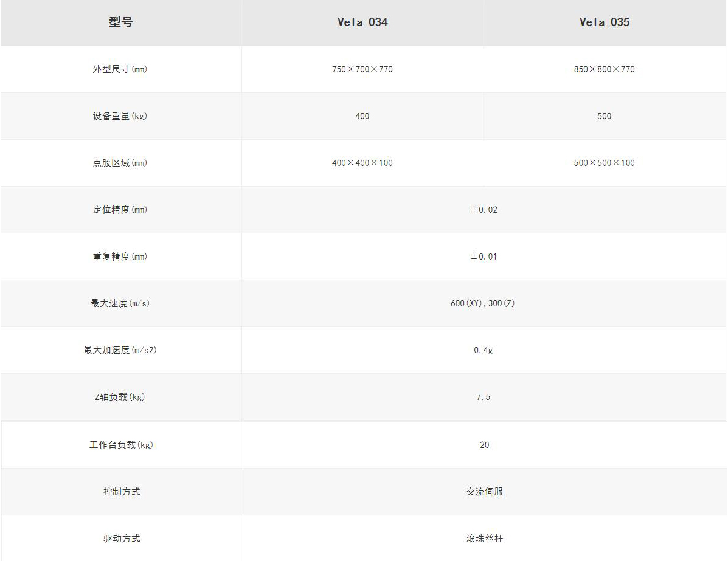Click the 最大加速度(m/s2) row label

(x=120, y=350)
